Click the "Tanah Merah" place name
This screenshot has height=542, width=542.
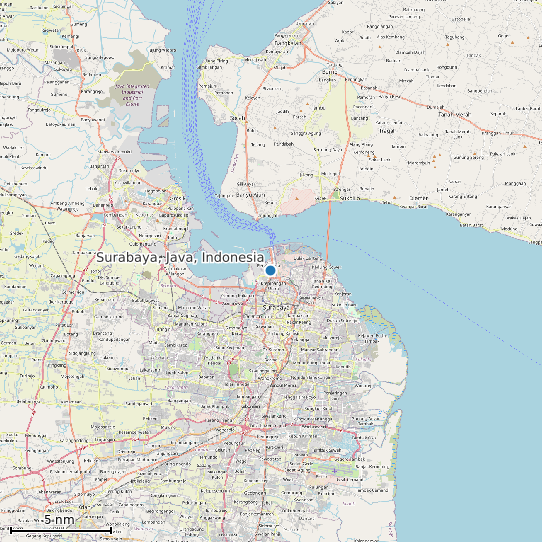tap(454, 114)
